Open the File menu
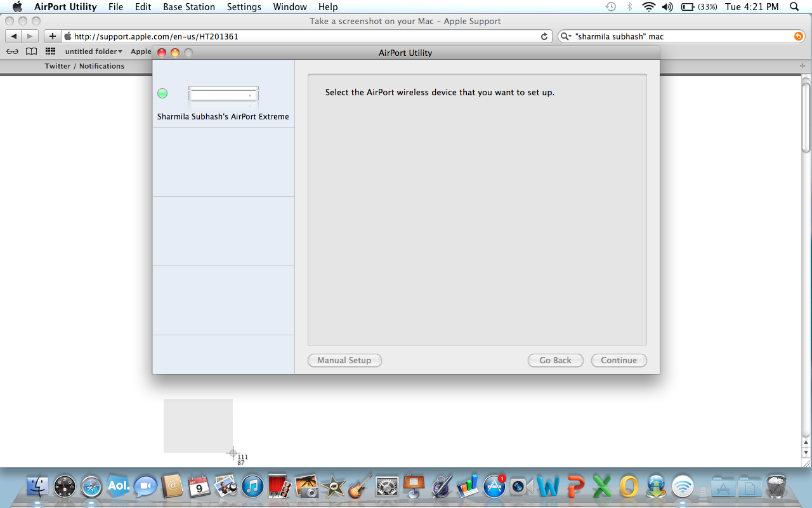This screenshot has height=508, width=812. click(x=115, y=7)
